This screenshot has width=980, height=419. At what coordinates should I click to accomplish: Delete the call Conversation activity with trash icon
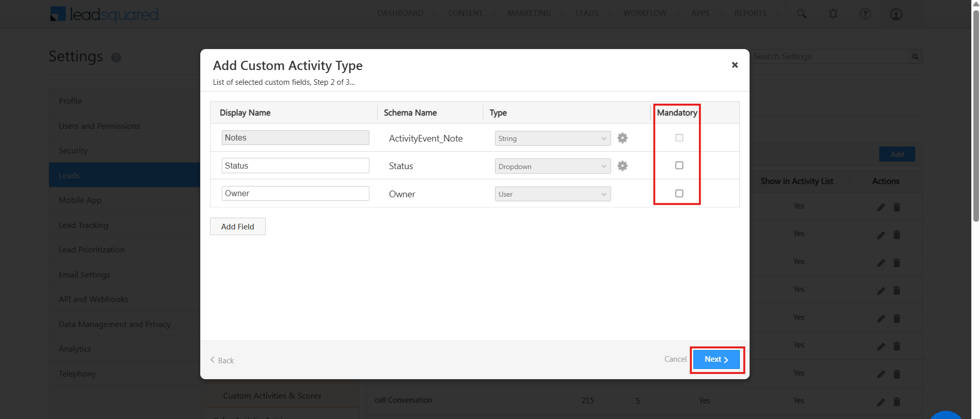coord(897,402)
